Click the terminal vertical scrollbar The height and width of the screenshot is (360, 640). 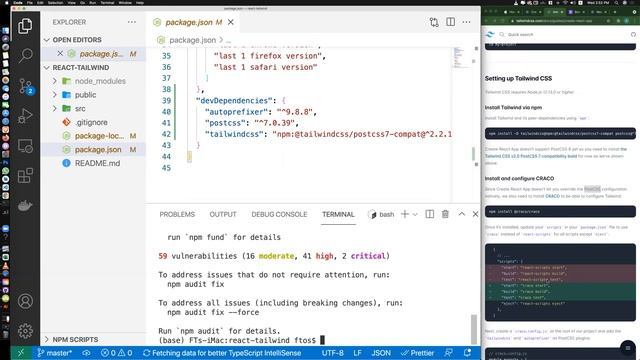click(474, 329)
